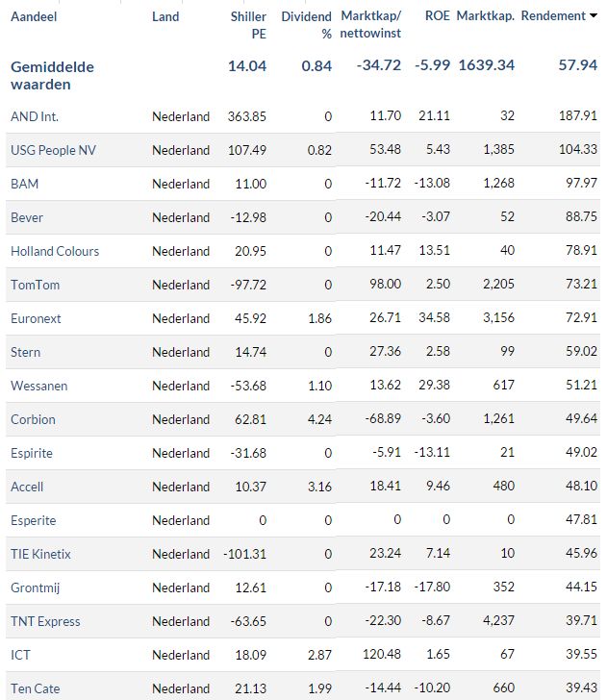Screen dimensions: 607x700
Task: Click the Aandeel column header
Action: [x=34, y=17]
